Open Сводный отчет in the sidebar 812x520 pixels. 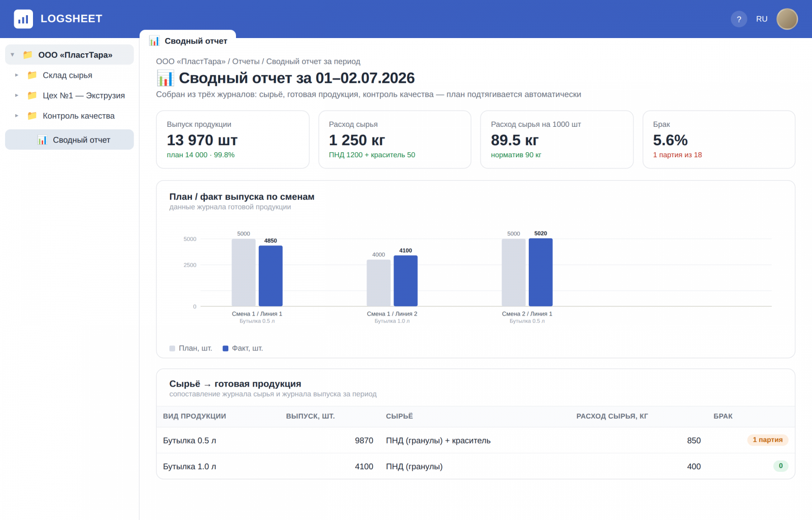tap(70, 140)
